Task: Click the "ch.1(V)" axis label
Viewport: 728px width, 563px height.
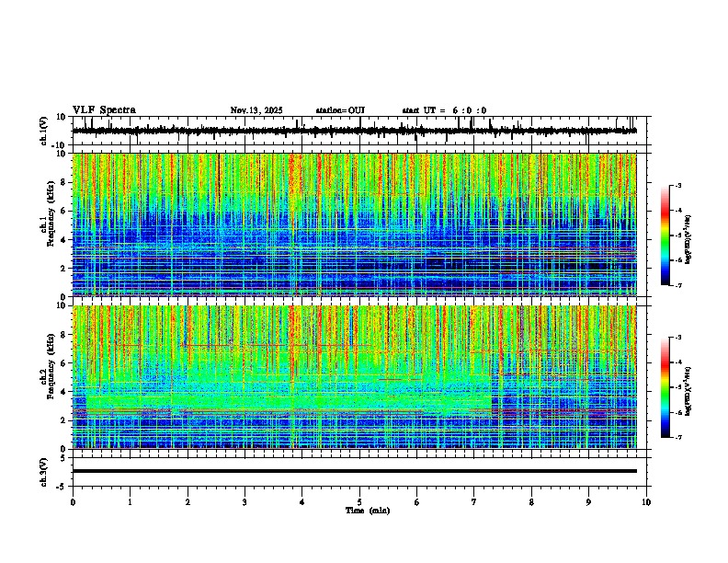Action: pos(44,131)
